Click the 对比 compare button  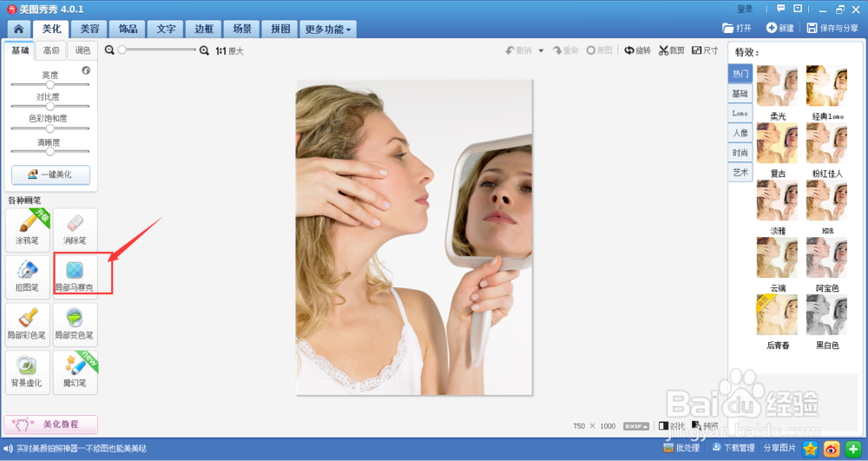tap(672, 425)
